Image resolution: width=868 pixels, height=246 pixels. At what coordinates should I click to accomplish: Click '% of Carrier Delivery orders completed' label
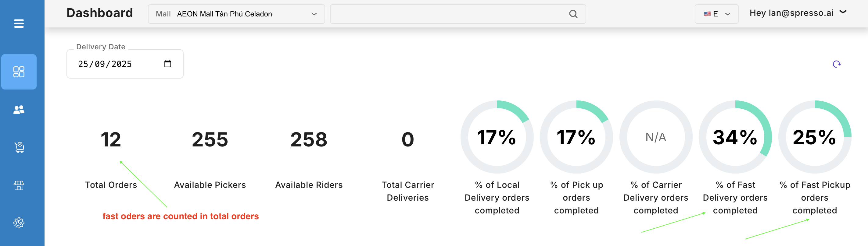coord(656,198)
